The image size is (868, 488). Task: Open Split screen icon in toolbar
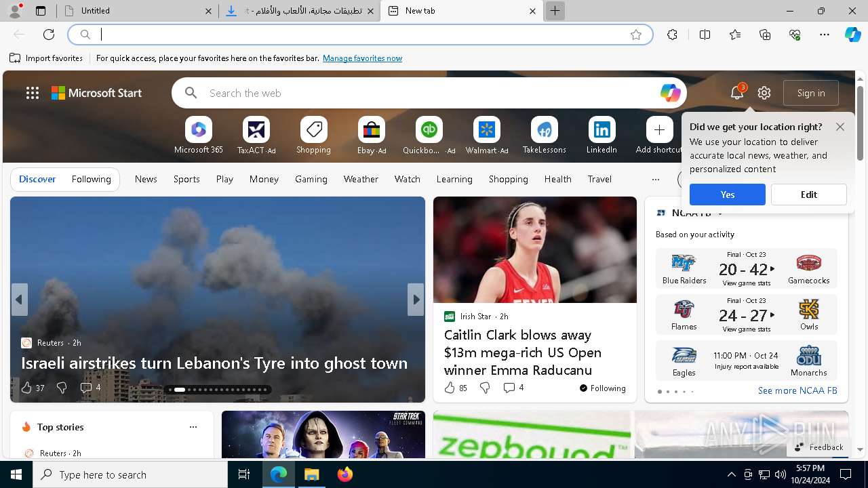click(705, 35)
